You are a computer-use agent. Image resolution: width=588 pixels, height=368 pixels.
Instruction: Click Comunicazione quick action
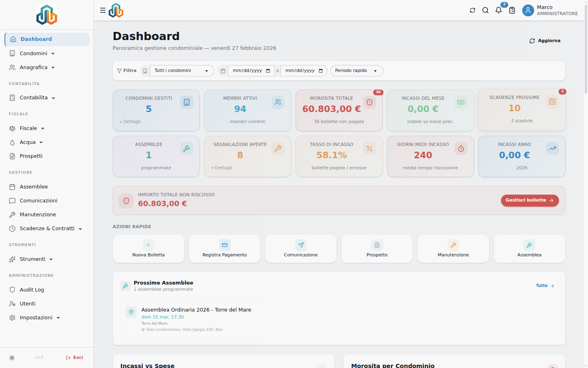pyautogui.click(x=301, y=249)
